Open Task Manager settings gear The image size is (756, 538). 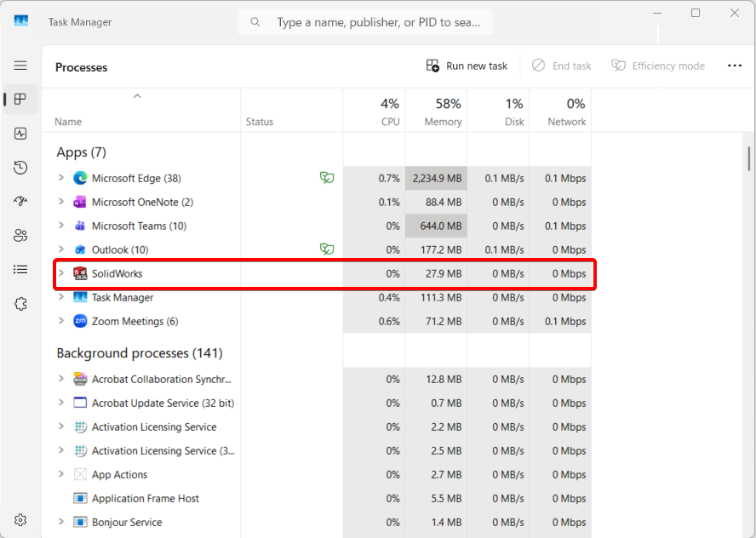(20, 519)
